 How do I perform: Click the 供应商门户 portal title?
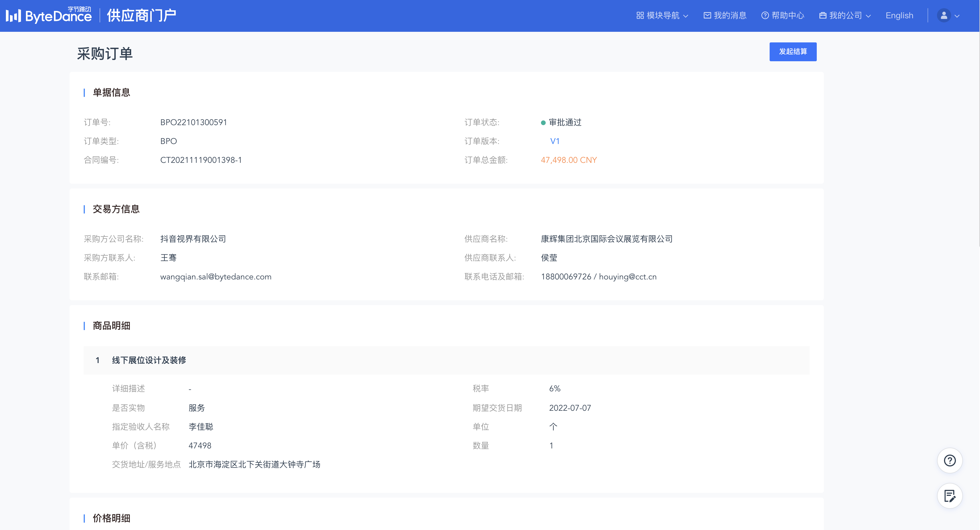pos(141,16)
